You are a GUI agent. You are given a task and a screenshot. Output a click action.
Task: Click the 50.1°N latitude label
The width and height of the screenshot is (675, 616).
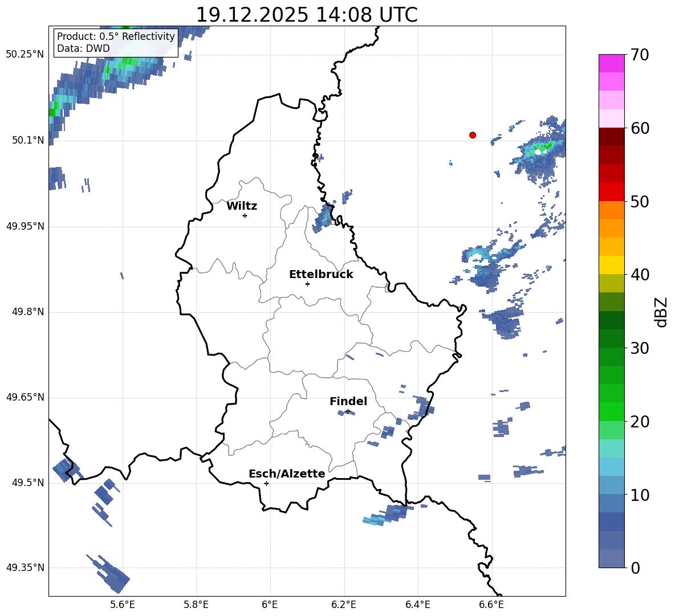point(28,140)
